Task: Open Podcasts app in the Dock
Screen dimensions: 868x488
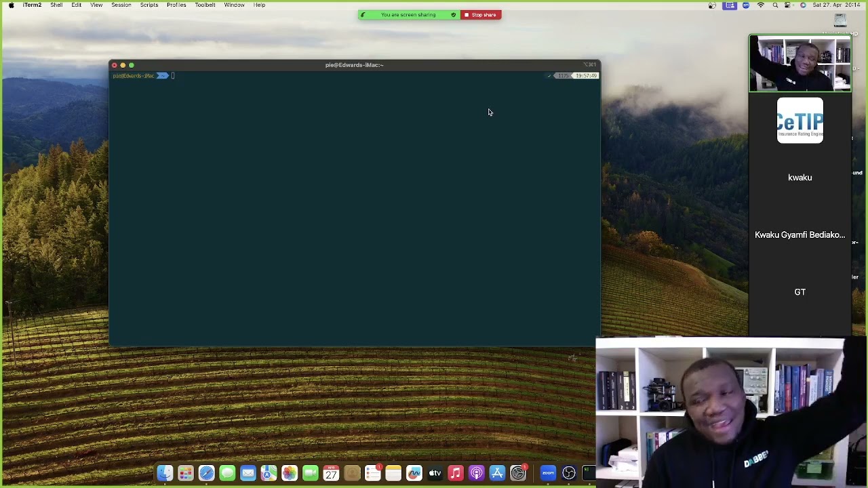Action: click(477, 473)
